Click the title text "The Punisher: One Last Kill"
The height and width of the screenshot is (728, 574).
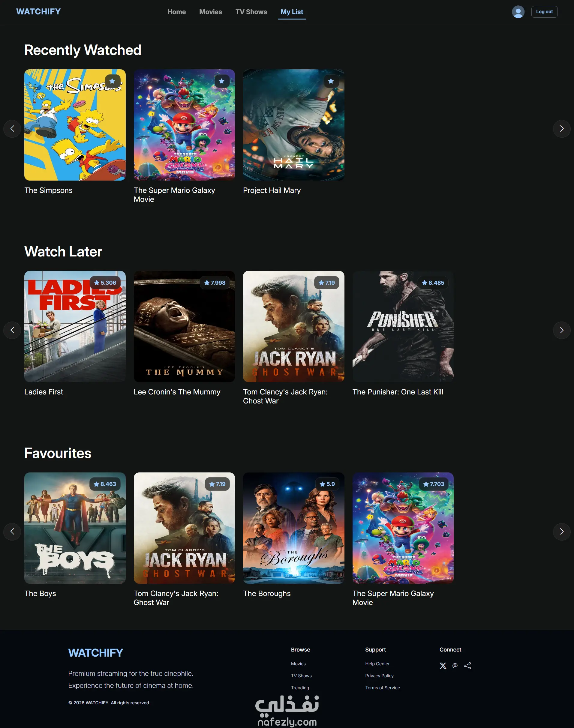398,392
